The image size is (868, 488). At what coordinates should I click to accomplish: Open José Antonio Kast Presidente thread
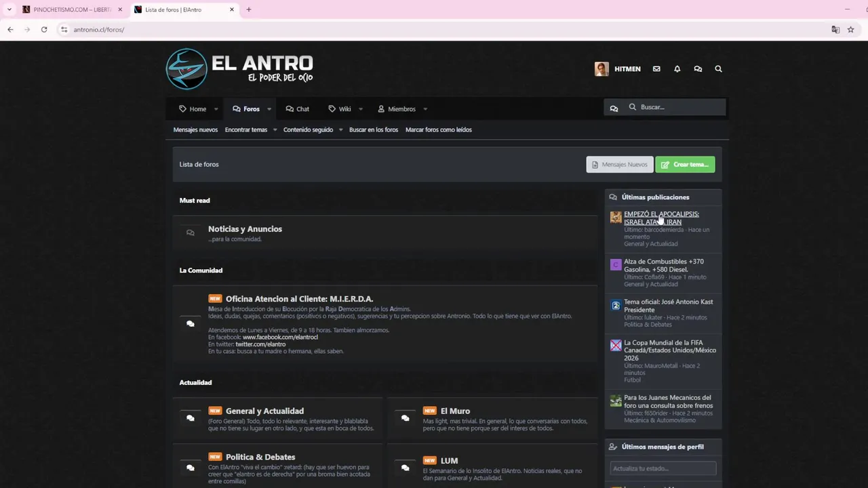tap(669, 306)
